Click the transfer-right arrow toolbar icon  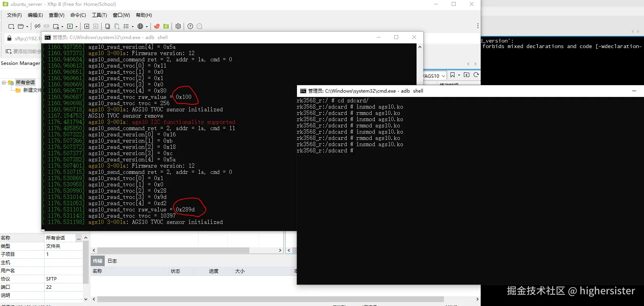[95, 26]
